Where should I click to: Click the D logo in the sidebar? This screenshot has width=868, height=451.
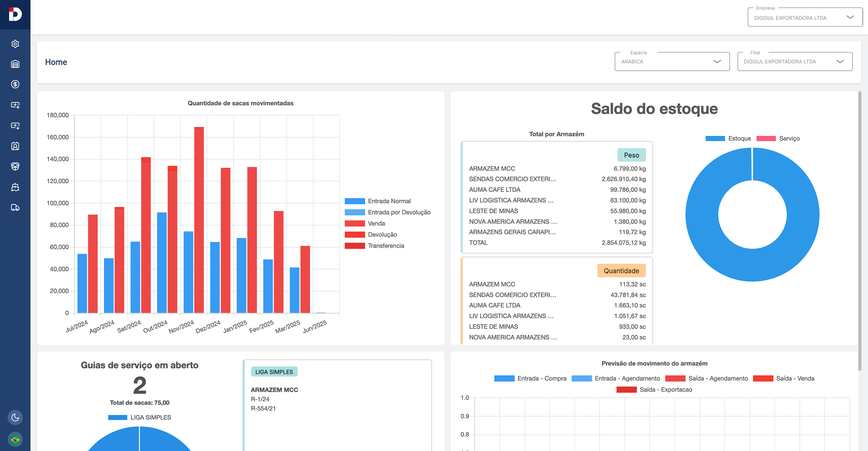15,14
